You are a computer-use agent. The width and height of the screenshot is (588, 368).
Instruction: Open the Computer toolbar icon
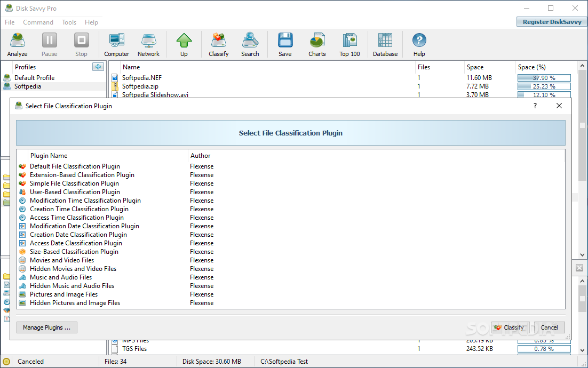tap(117, 40)
